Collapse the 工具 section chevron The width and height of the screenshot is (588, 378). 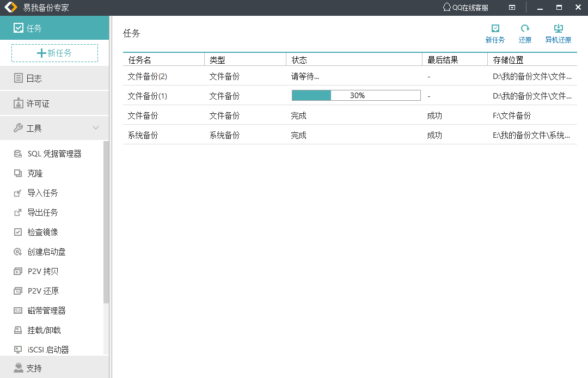[x=96, y=128]
